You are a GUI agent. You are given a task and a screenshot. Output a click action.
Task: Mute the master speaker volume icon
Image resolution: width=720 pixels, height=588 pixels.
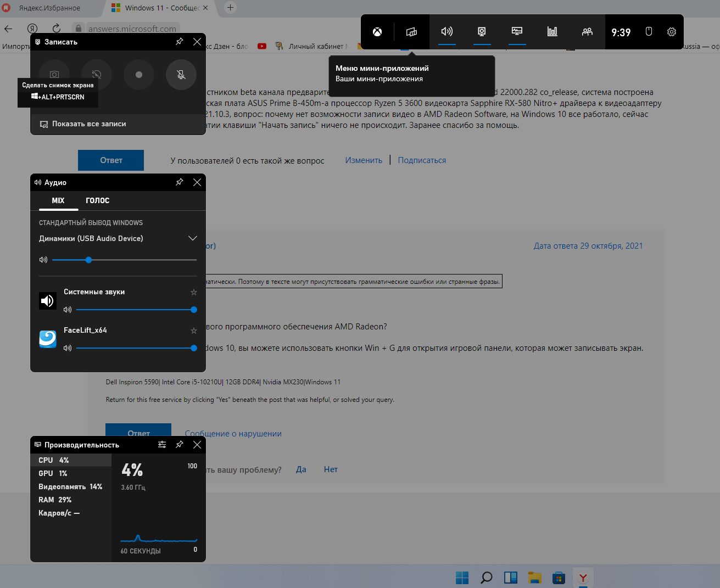[x=43, y=260]
